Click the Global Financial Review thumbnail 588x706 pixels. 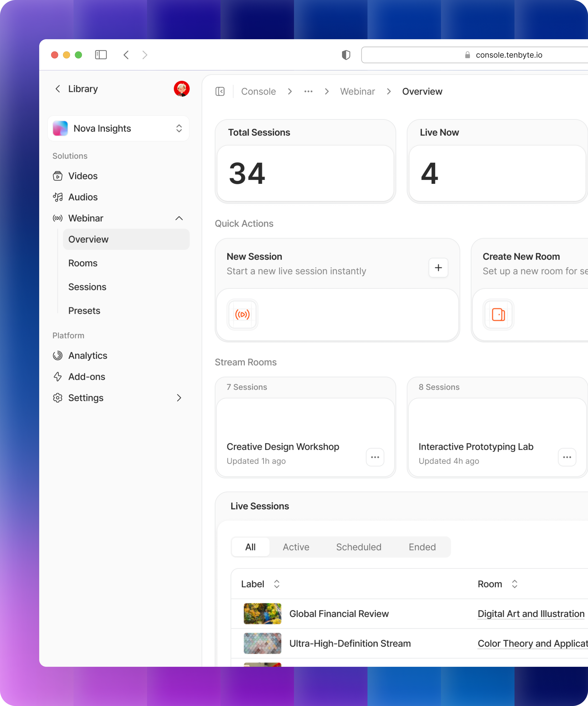pyautogui.click(x=262, y=614)
